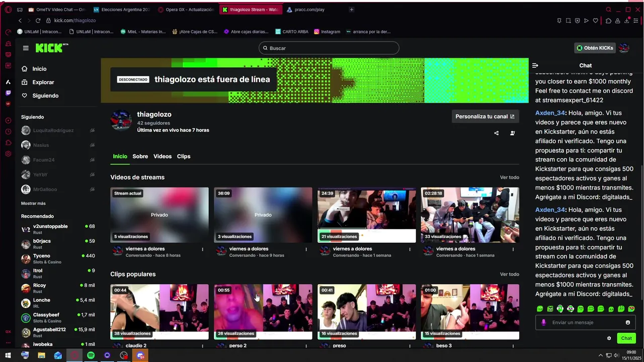Click Ver todo for Videos de streams
Viewport: 644px width, 362px height.
pyautogui.click(x=510, y=177)
